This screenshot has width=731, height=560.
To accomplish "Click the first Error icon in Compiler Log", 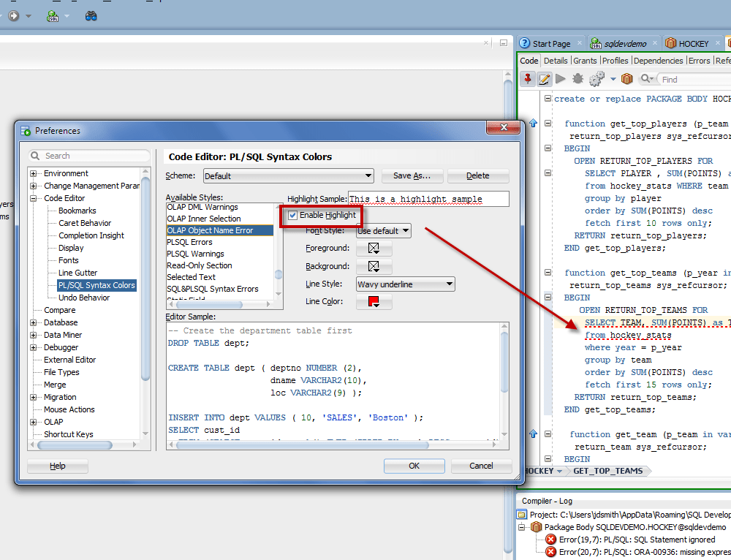I will pyautogui.click(x=551, y=539).
